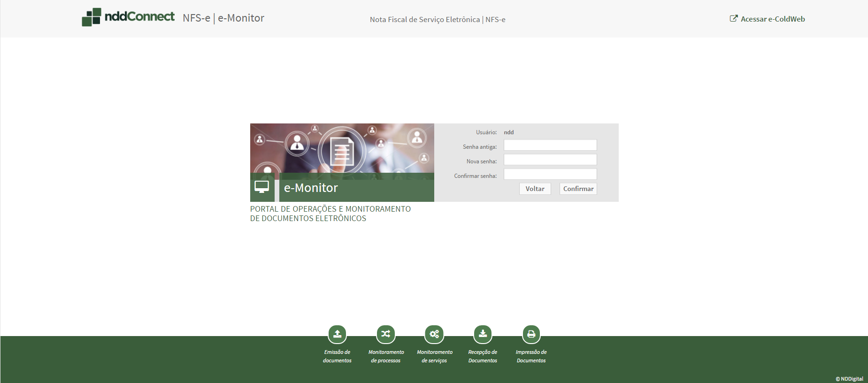868x383 pixels.
Task: Click the "Emissão de documentos" footer label
Action: tap(337, 356)
